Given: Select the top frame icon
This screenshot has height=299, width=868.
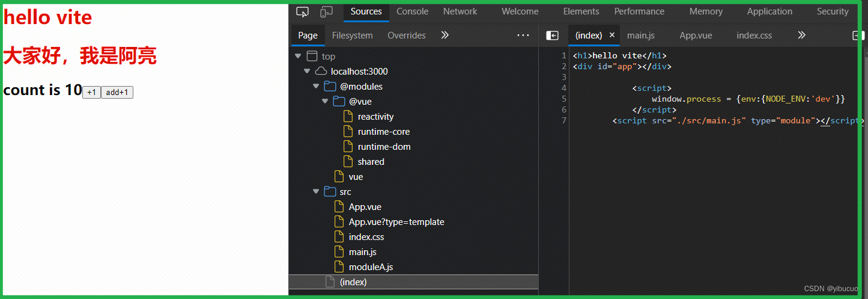Looking at the screenshot, I should (311, 56).
